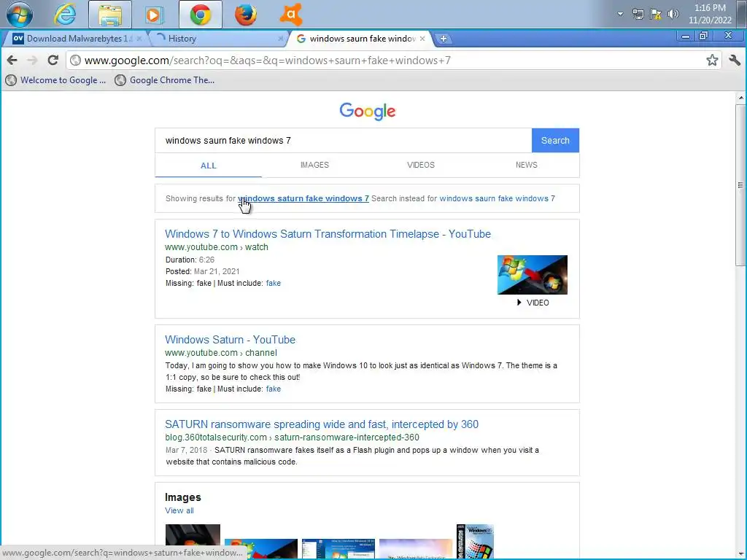
Task: Go forward one page
Action: click(32, 60)
